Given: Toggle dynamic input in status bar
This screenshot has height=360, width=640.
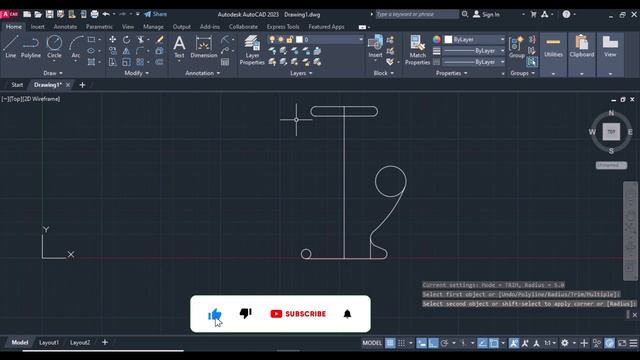Looking at the screenshot, I should 422,343.
